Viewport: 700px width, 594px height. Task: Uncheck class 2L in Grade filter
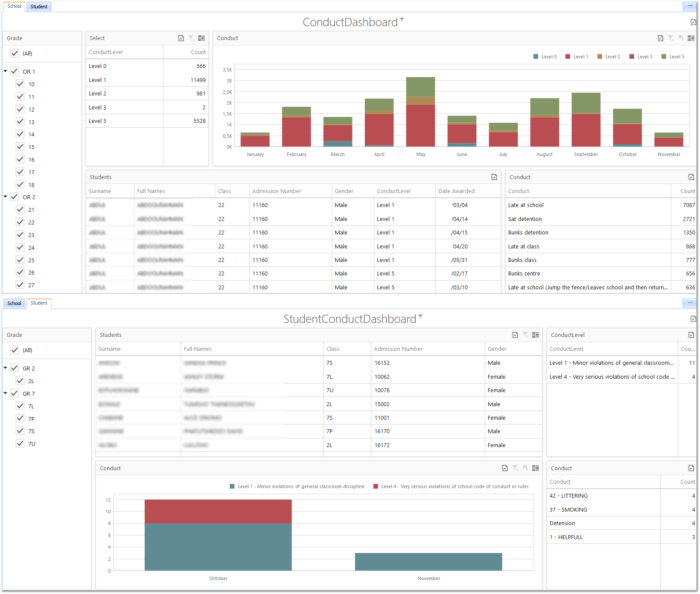coord(20,380)
